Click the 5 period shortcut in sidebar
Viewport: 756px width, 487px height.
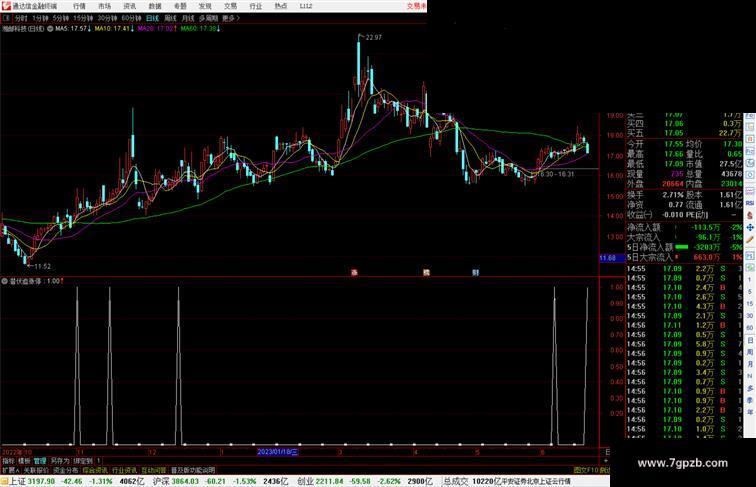(750, 292)
